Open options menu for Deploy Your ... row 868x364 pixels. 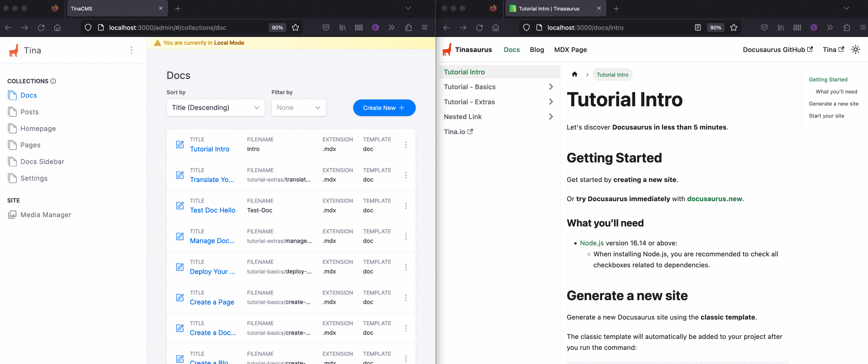405,267
